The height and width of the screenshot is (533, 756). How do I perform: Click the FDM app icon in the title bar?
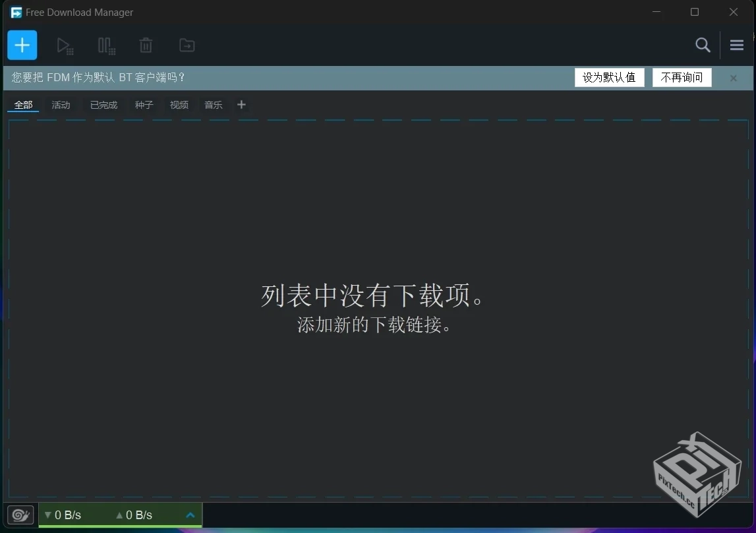coord(16,12)
